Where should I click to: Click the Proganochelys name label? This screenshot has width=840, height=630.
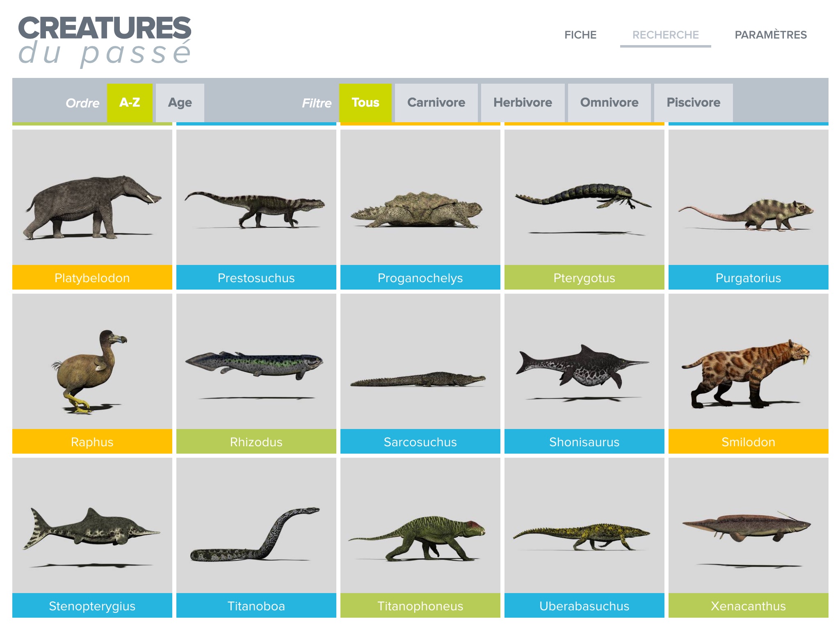click(x=420, y=278)
